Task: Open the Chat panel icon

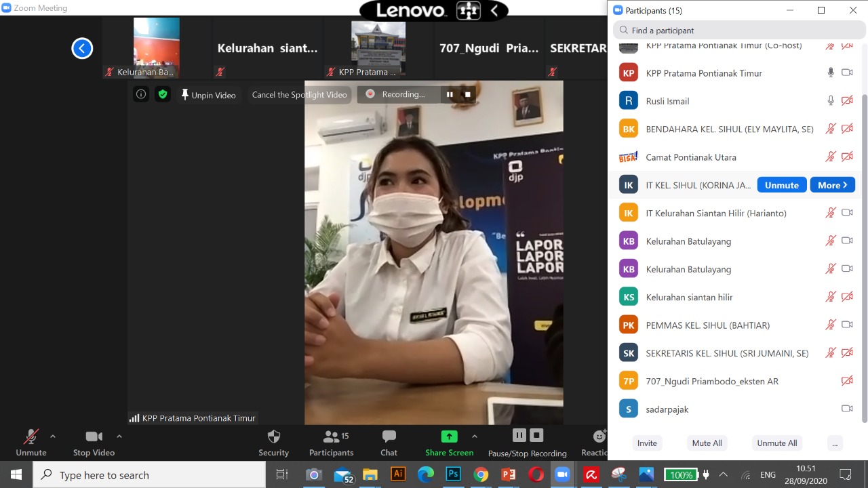Action: [x=389, y=436]
